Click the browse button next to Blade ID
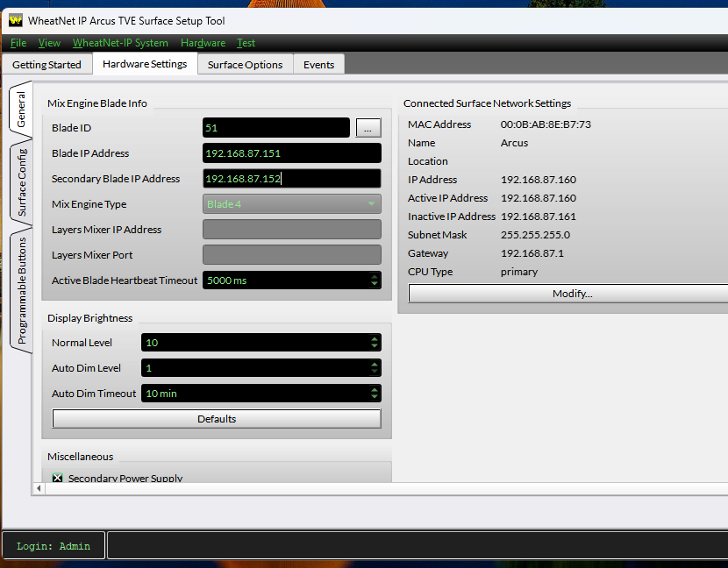 pos(368,128)
